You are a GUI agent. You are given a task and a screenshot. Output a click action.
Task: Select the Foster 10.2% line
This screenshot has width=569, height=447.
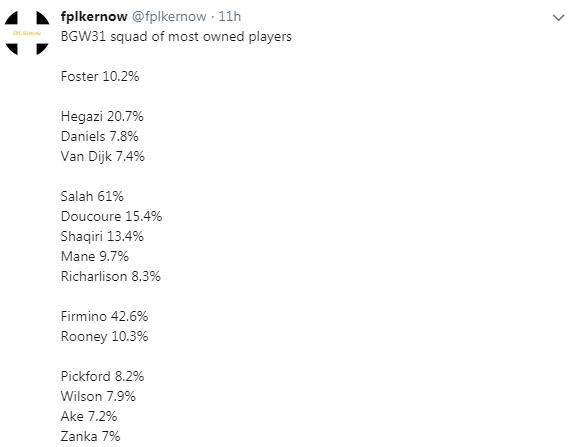coord(100,77)
